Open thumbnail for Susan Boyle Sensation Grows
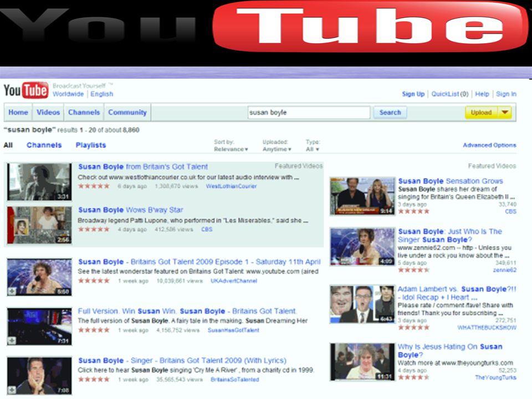Image resolution: width=532 pixels, height=399 pixels. coord(362,196)
